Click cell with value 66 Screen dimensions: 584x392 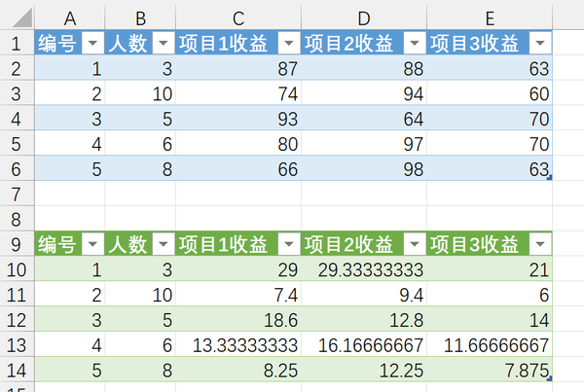click(238, 169)
